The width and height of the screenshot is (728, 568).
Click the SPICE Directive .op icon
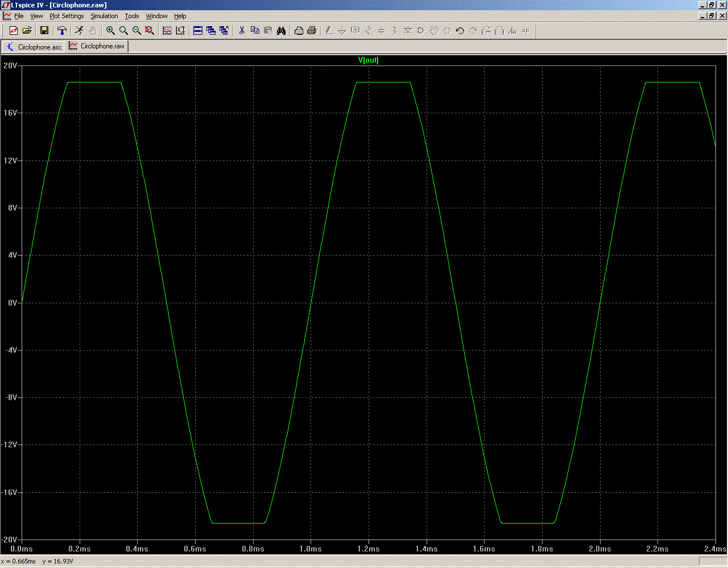point(526,31)
